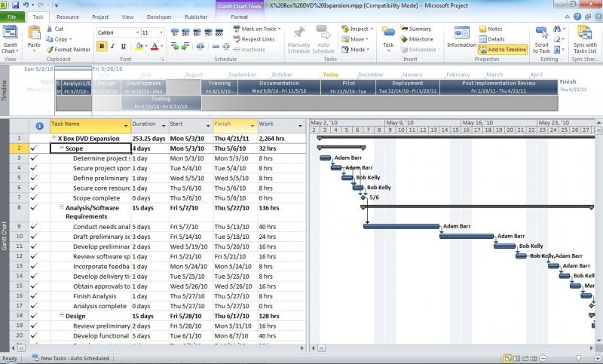Toggle Respect Links
603x364 pixels.
pos(254,39)
